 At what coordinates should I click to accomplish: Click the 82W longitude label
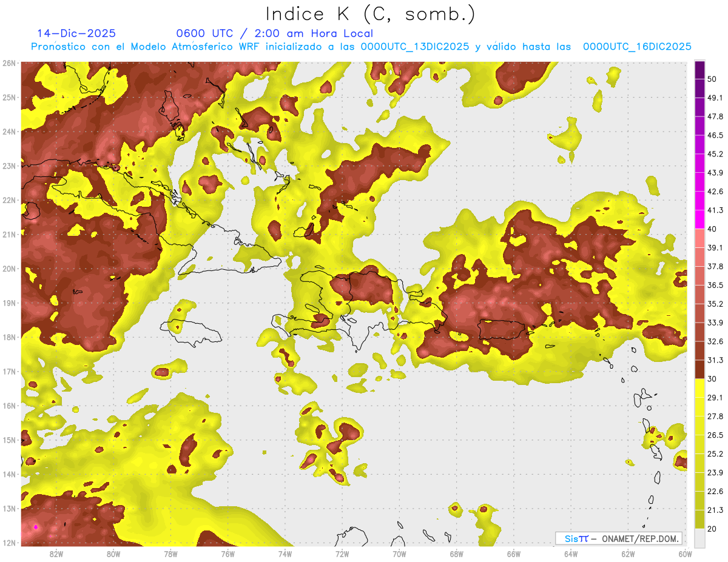(56, 554)
